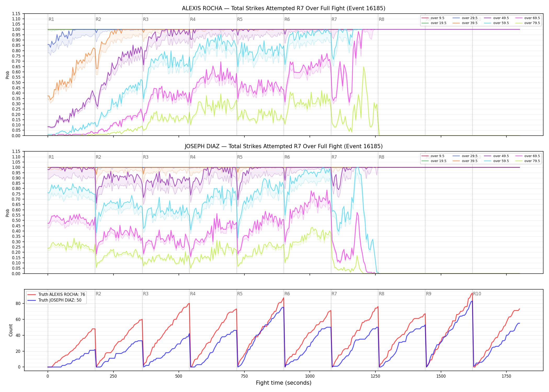Click the R1 round marker in Rocha chart
This screenshot has width=549, height=392.
coord(51,19)
